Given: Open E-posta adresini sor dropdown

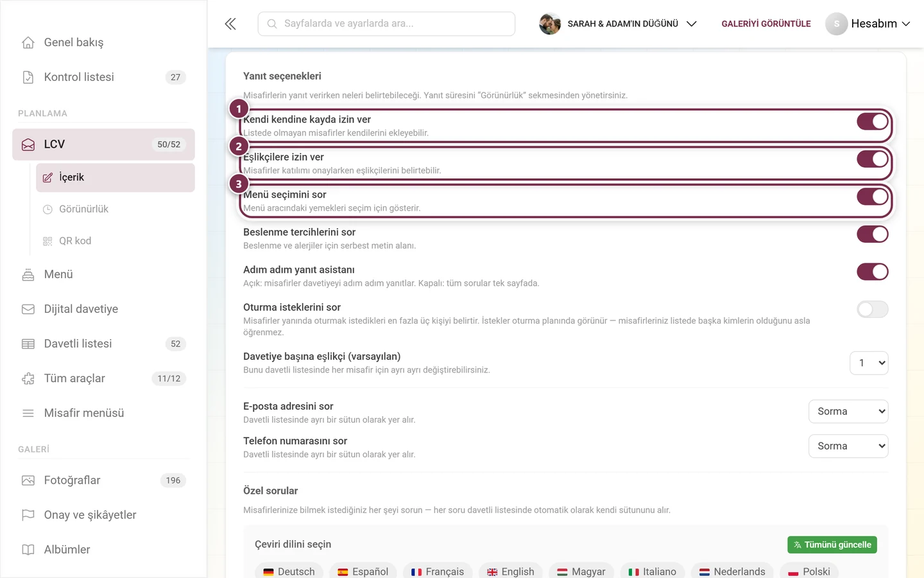Looking at the screenshot, I should click(848, 412).
